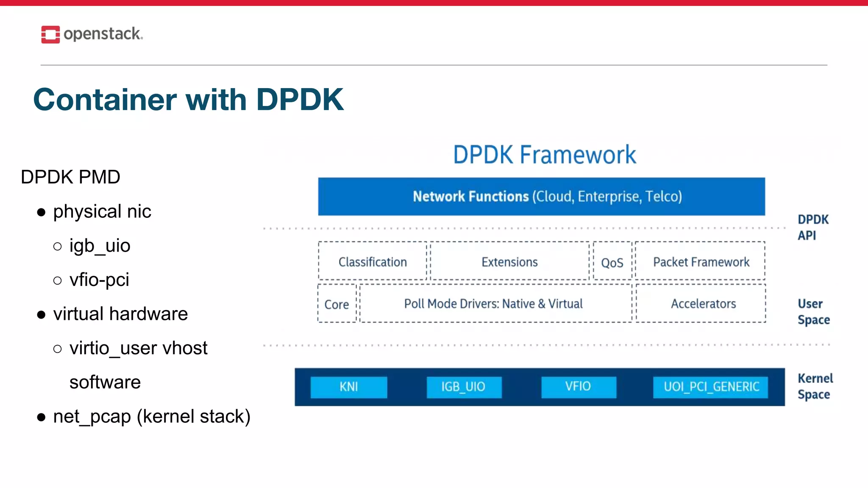Click the 'igb_uio' sub-bullet
Screen dimensions: 868x488
[100, 246]
